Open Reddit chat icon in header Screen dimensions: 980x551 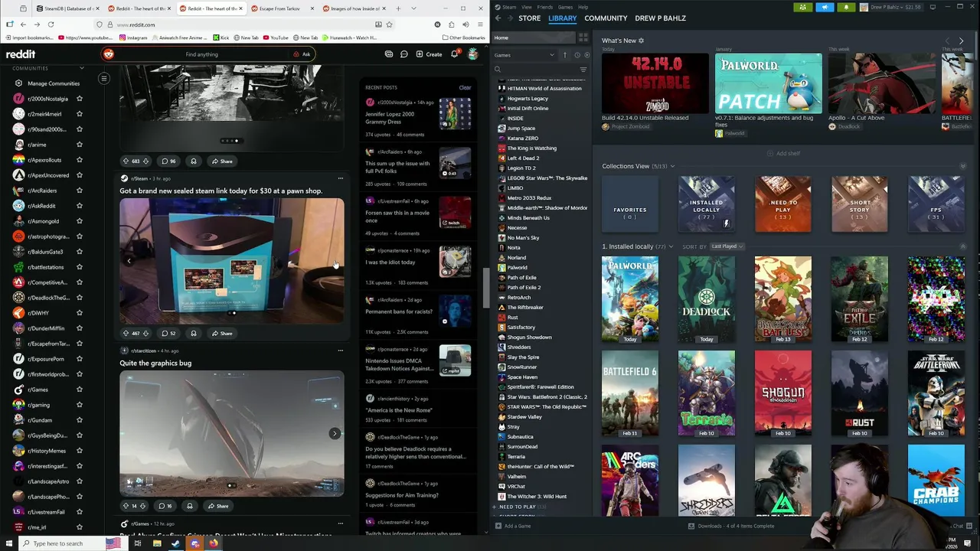(x=403, y=54)
